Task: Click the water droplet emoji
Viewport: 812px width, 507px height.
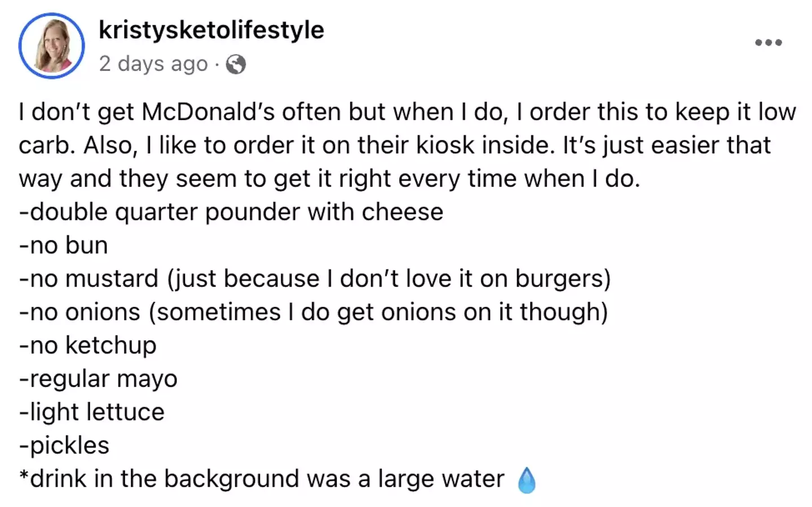Action: (x=526, y=480)
